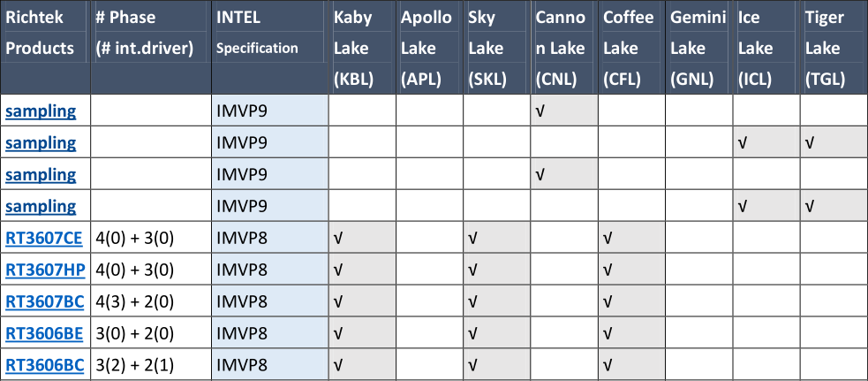Select the Richtek Products column header
This screenshot has width=868, height=381.
click(45, 47)
